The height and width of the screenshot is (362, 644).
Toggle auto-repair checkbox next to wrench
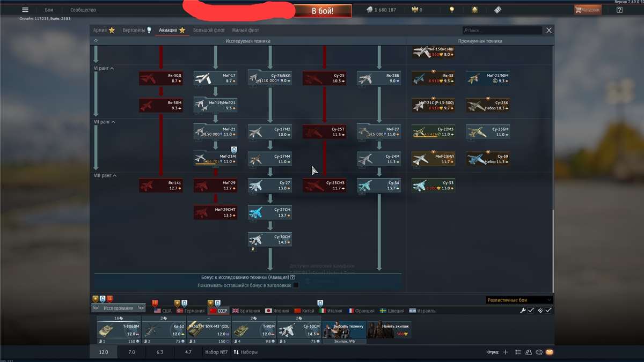531,311
